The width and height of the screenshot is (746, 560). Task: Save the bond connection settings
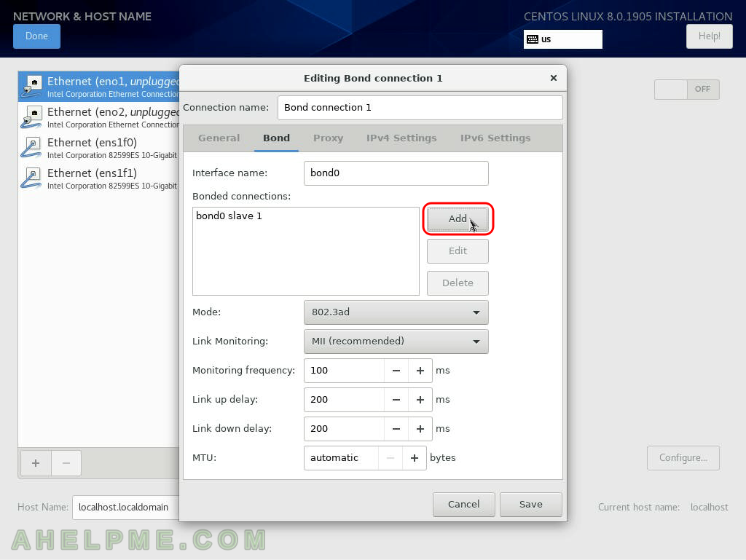tap(531, 505)
